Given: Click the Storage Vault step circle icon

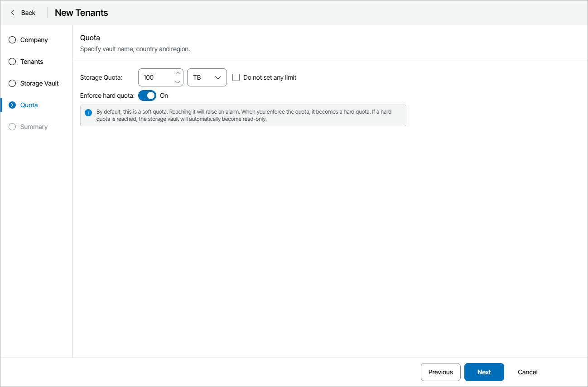Looking at the screenshot, I should [x=12, y=83].
